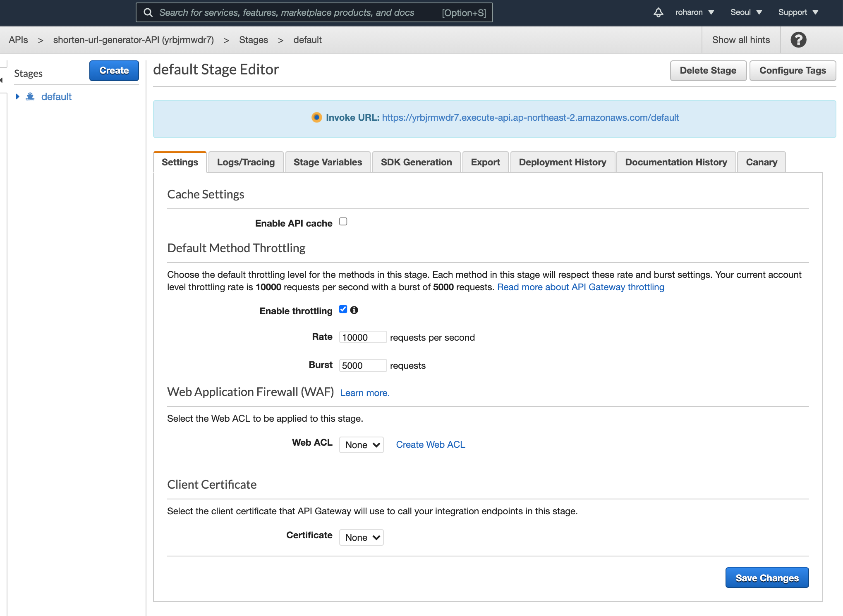The image size is (843, 616).
Task: Open the Stage Variables tab
Action: (328, 162)
